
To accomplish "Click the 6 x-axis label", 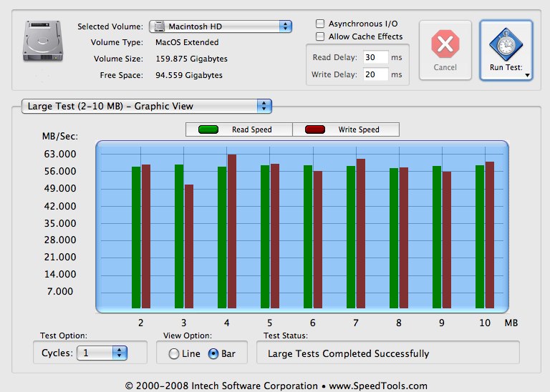I will pos(312,323).
